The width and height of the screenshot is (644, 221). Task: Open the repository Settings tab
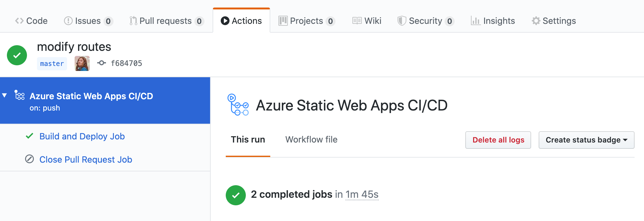tap(554, 21)
